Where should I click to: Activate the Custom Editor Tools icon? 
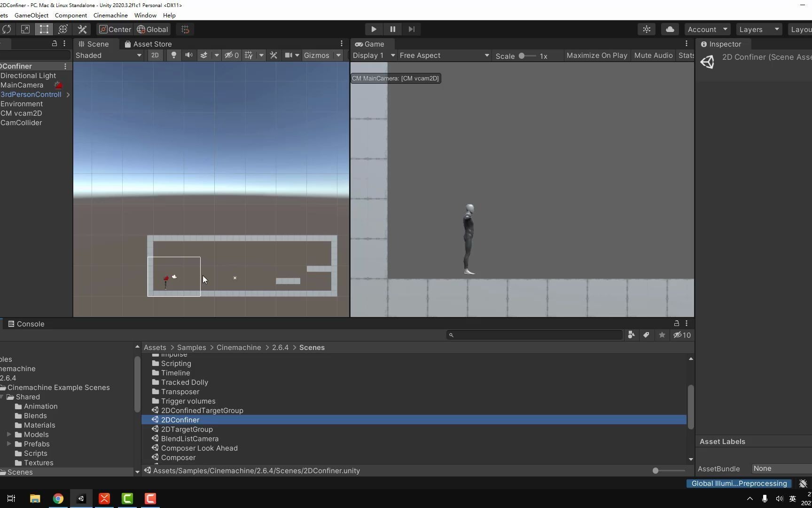81,29
